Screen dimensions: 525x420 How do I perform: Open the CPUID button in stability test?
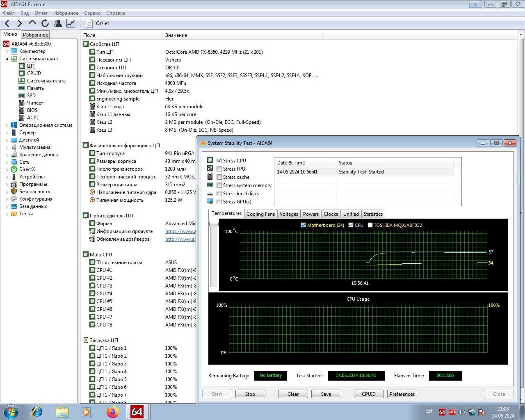(369, 394)
